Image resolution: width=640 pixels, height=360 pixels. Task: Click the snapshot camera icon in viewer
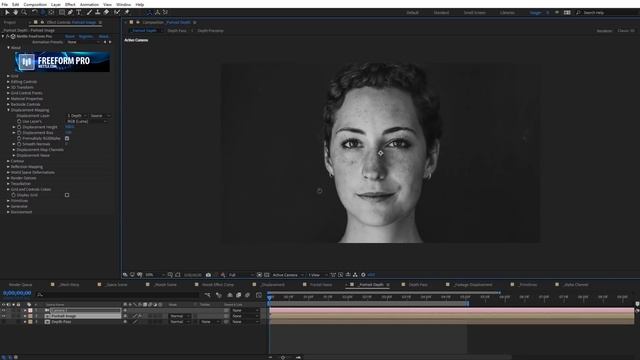[x=208, y=275]
